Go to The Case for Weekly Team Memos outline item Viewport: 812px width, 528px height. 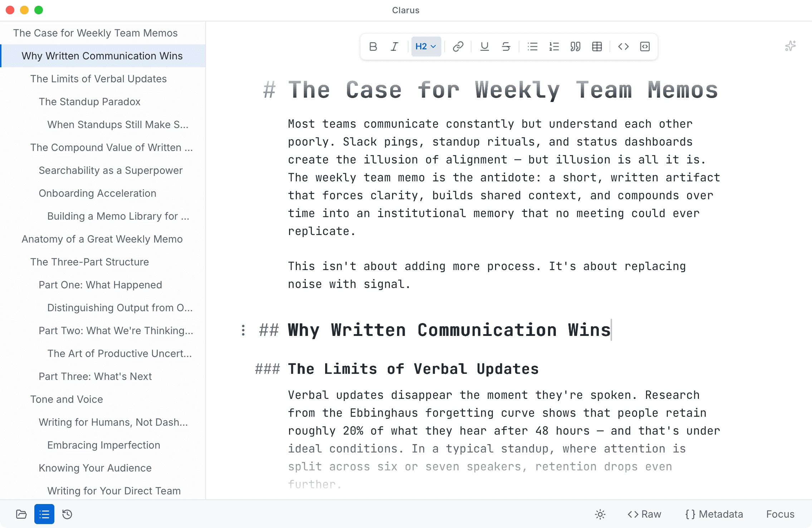coord(103,33)
